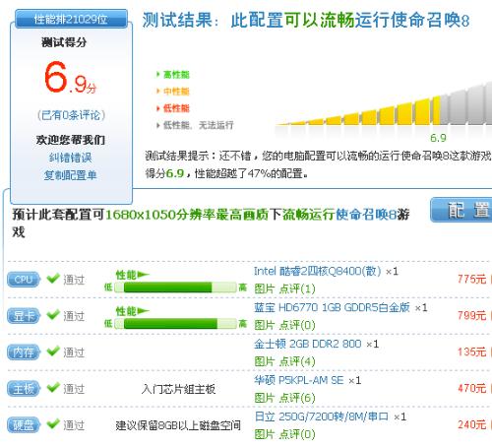Click the green checkmark in the 内存 row

(x=53, y=352)
